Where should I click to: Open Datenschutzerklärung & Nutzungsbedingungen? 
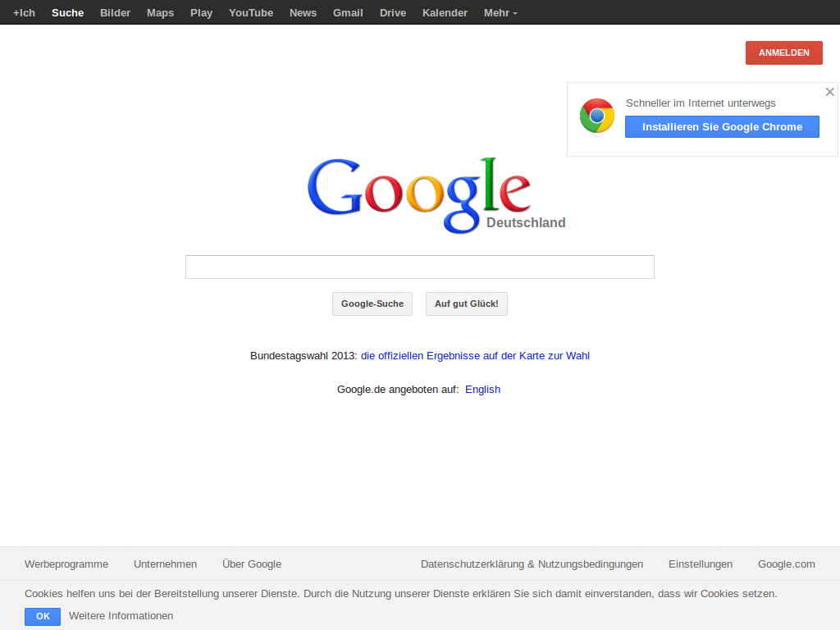[x=532, y=564]
